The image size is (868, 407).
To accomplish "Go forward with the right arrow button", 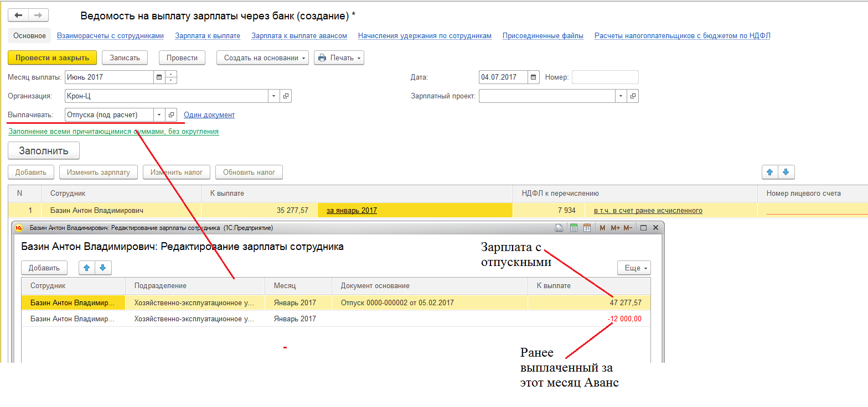I will pyautogui.click(x=39, y=15).
